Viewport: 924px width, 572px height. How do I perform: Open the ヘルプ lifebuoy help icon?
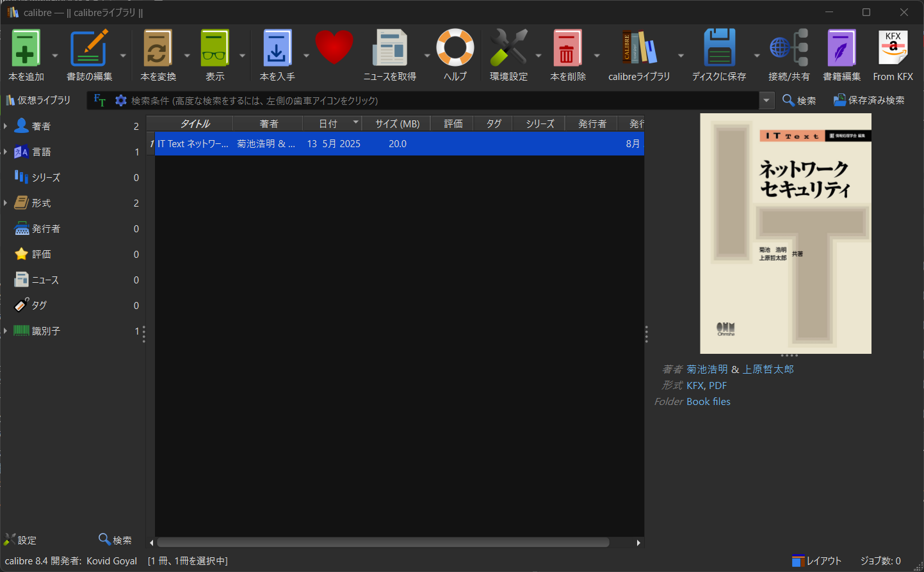pos(455,48)
